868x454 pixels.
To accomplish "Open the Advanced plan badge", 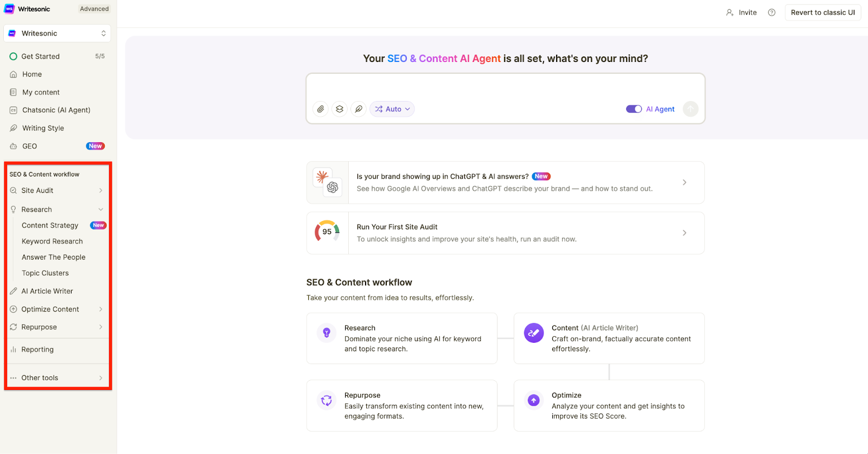I will [x=94, y=9].
